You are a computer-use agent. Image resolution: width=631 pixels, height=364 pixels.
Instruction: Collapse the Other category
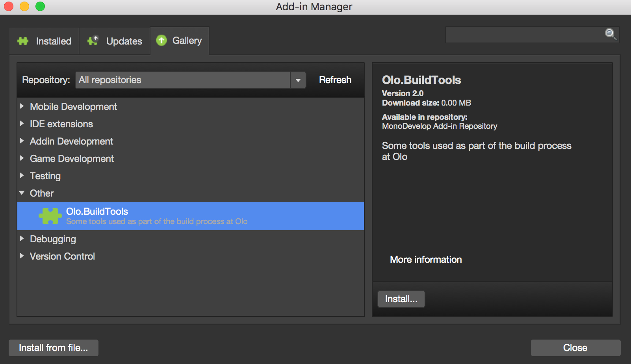tap(22, 193)
